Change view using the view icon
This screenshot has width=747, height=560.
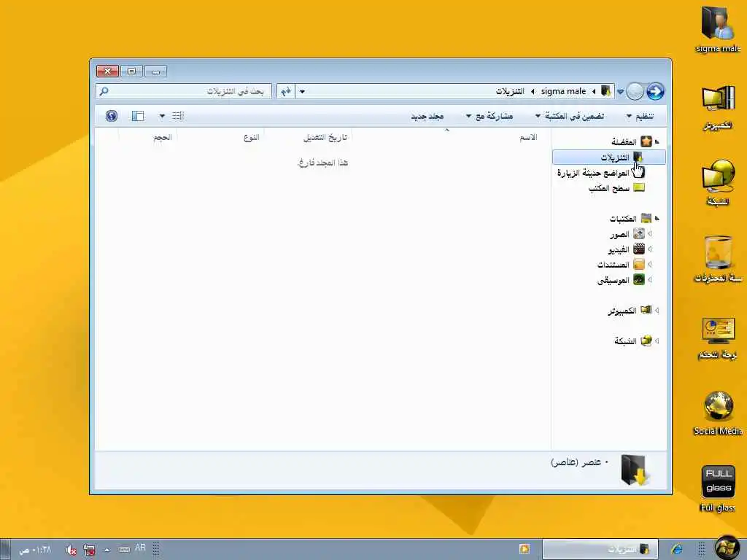tap(178, 116)
